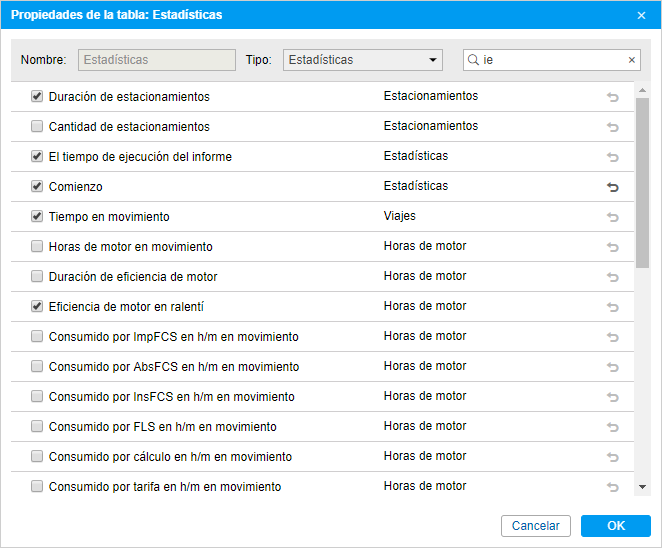Click the search magnifier icon
Image resolution: width=662 pixels, height=548 pixels.
[x=473, y=60]
